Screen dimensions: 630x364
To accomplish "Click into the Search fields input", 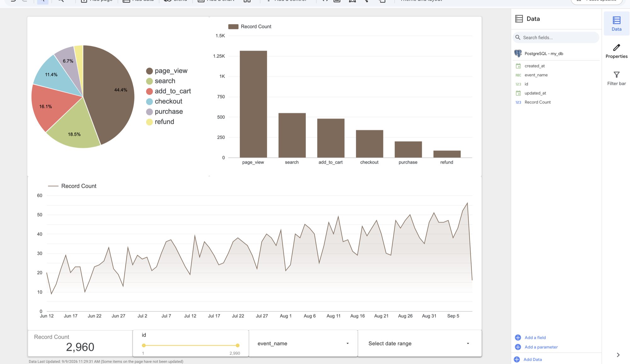I will pos(556,37).
